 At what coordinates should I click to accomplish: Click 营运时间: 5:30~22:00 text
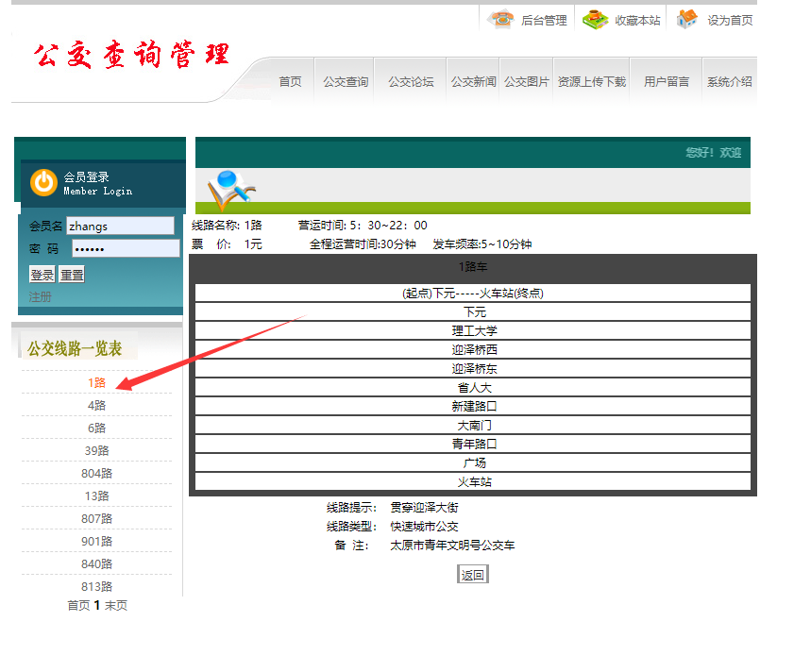tap(363, 226)
